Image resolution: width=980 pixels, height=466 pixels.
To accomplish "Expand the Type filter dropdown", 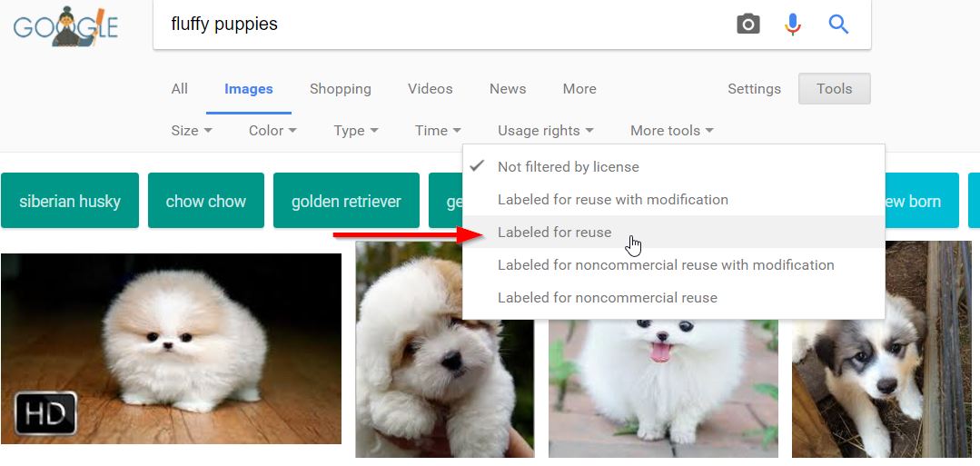I will coord(356,131).
